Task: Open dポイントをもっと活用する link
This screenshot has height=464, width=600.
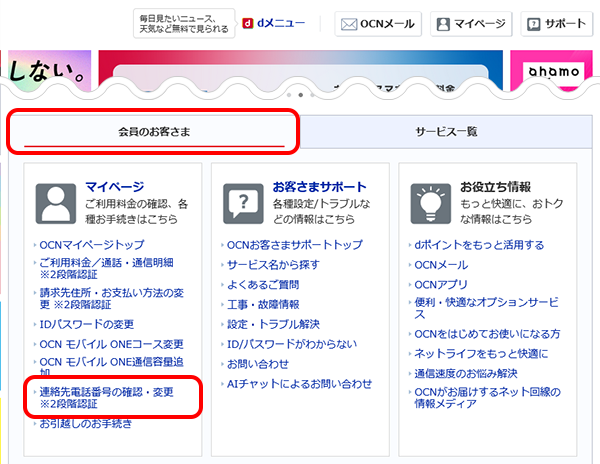Action: coord(479,245)
